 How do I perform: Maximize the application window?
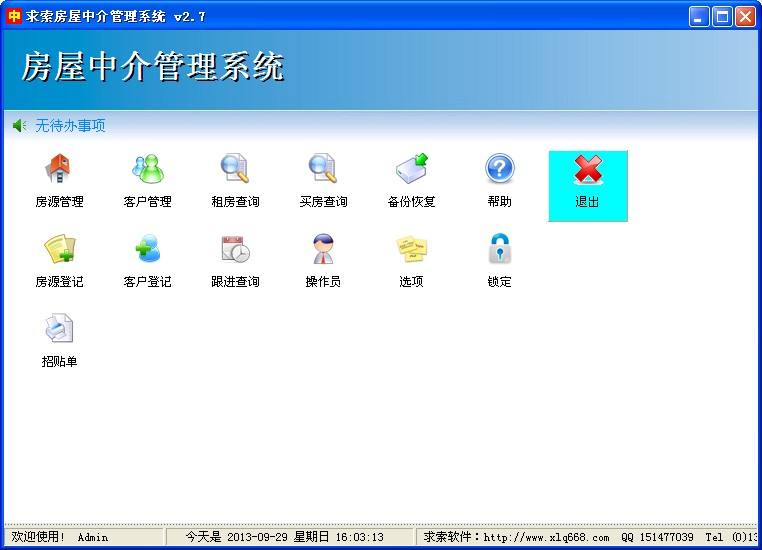click(x=722, y=17)
